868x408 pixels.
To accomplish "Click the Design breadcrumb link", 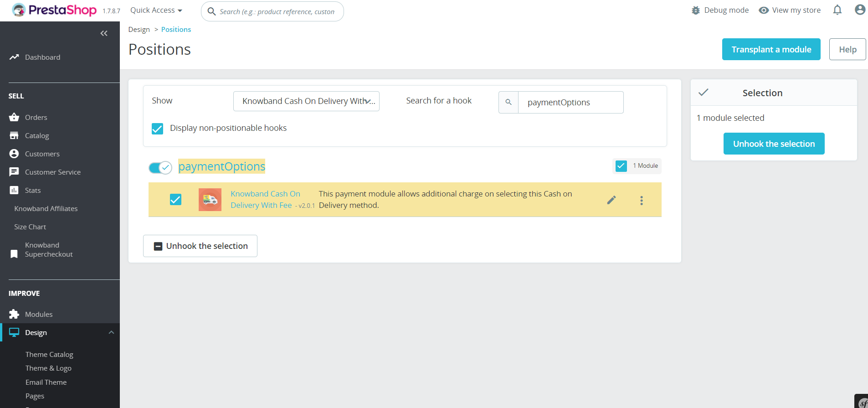I will point(139,29).
